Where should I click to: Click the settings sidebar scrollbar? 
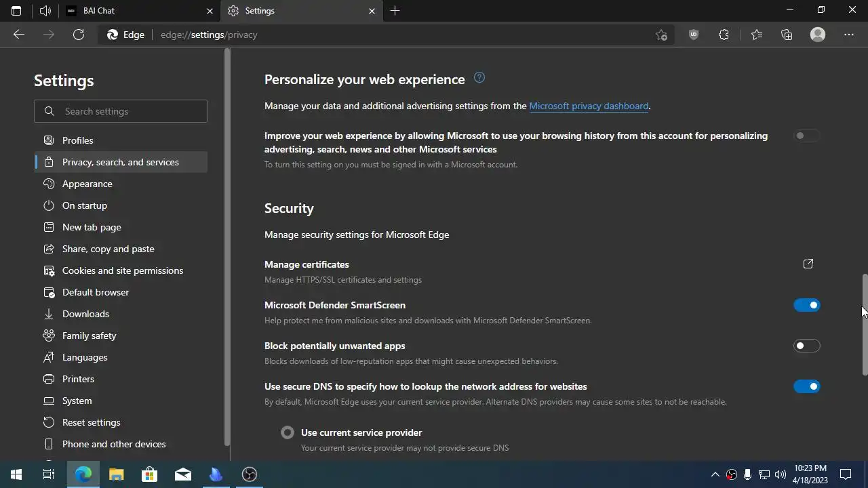pyautogui.click(x=227, y=247)
